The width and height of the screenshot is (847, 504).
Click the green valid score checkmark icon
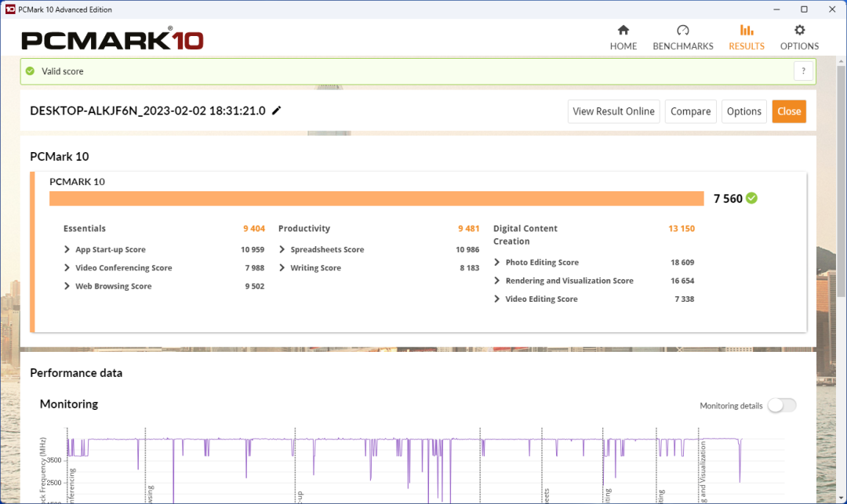pos(31,71)
